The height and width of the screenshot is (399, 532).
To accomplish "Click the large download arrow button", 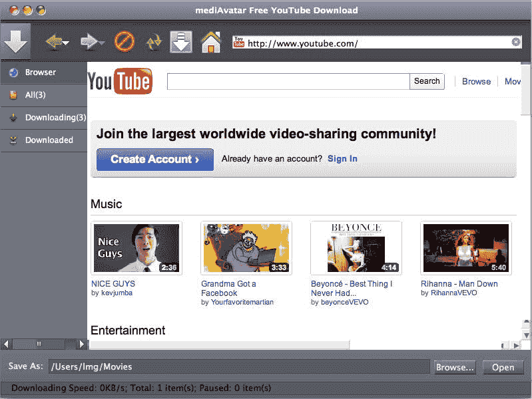I will point(15,41).
